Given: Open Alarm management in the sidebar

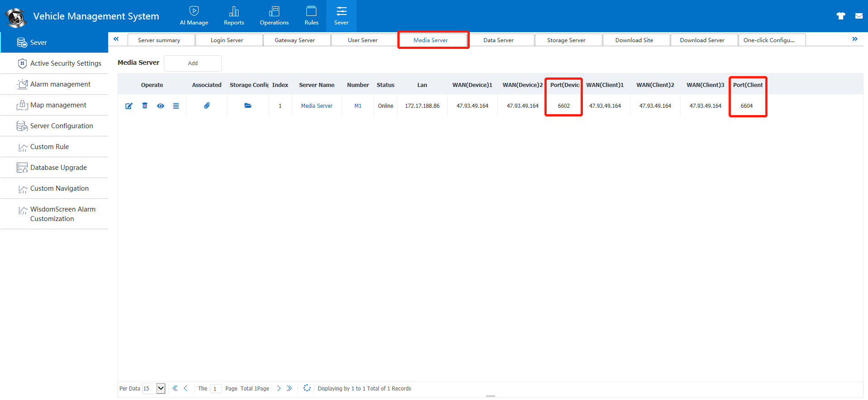Looking at the screenshot, I should coord(60,84).
